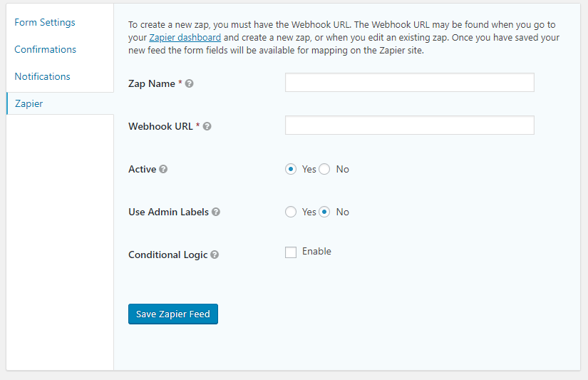Select the Zapier sidebar tab
This screenshot has width=588, height=380.
[60, 103]
